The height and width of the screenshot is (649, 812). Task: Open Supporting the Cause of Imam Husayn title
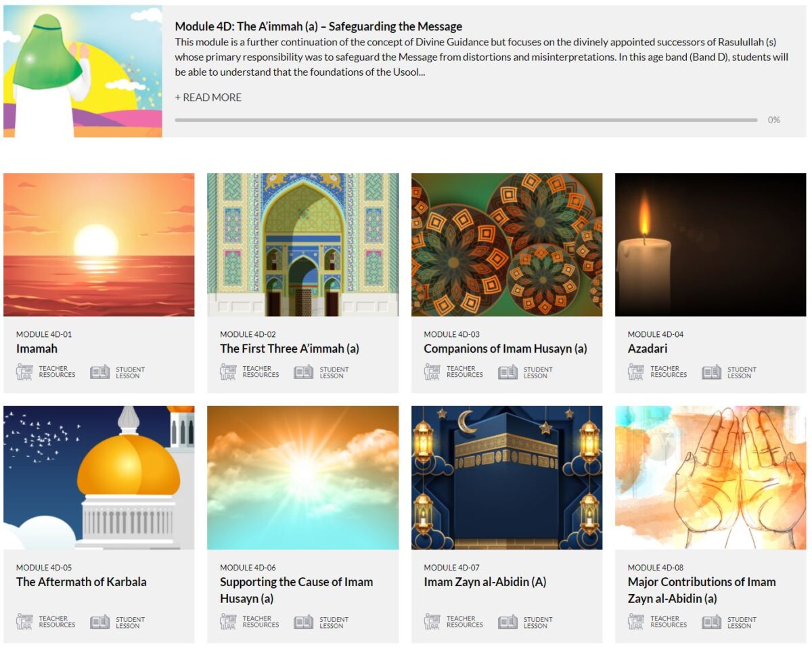pyautogui.click(x=296, y=590)
